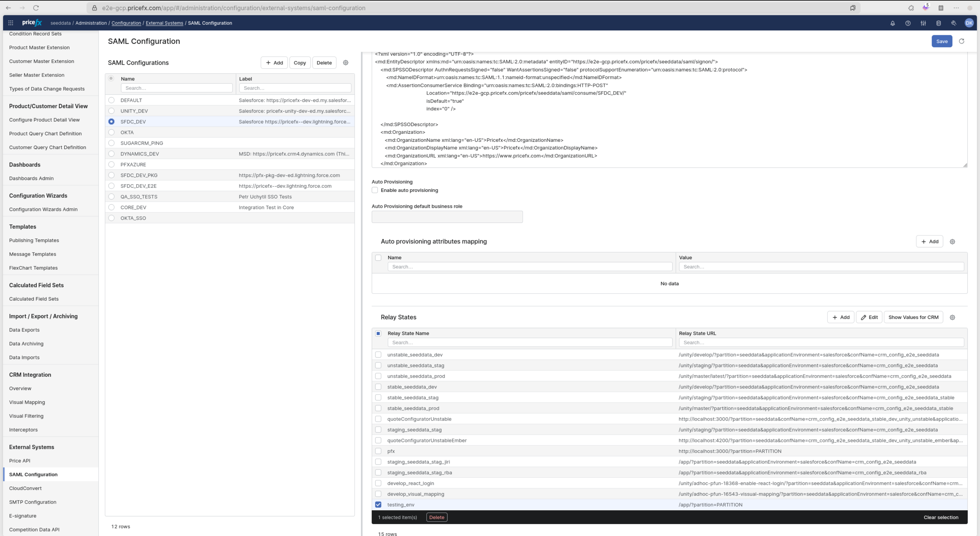Viewport: 980px width, 536px height.
Task: Open the help question mark icon
Action: [908, 23]
